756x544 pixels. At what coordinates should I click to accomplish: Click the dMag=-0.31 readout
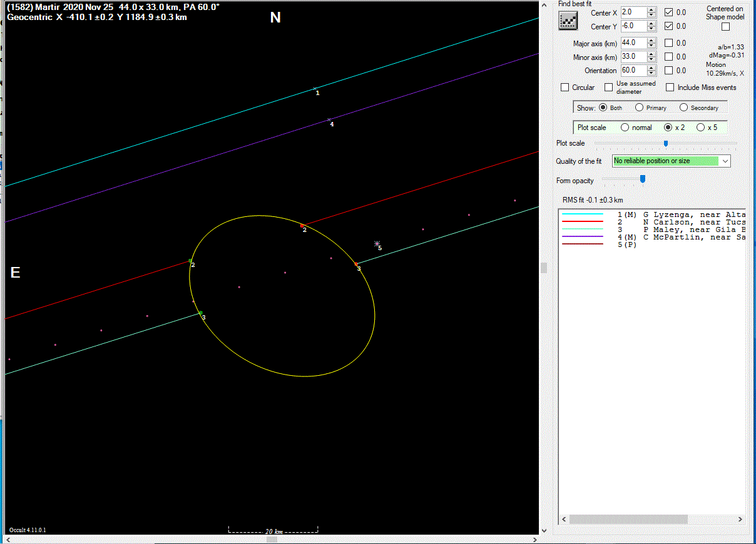pos(726,55)
